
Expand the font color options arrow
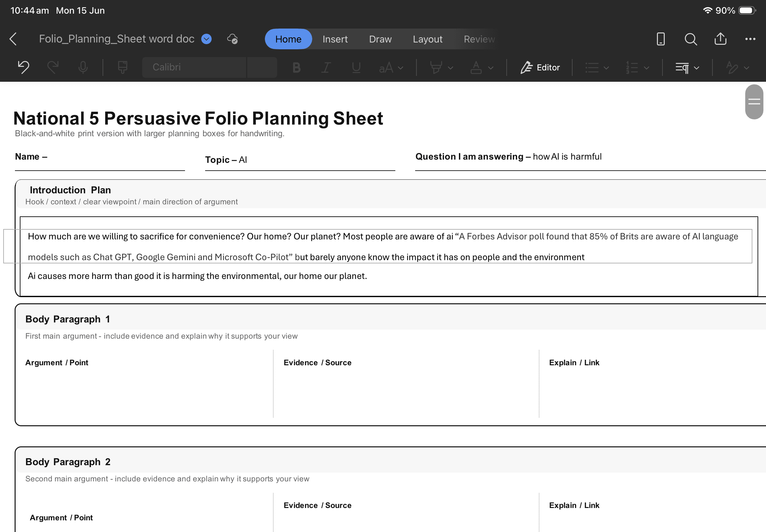(x=490, y=68)
